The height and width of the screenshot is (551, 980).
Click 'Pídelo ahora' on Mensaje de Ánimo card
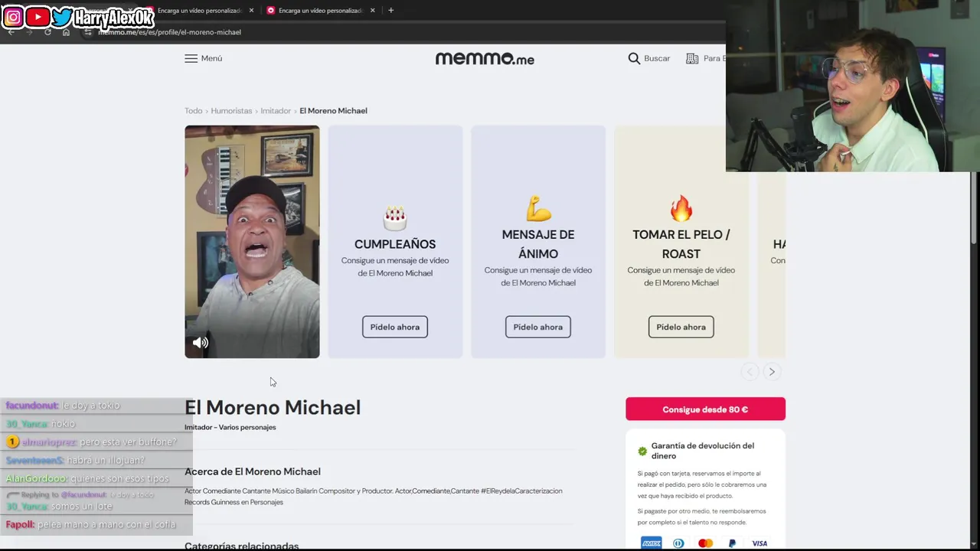(538, 327)
